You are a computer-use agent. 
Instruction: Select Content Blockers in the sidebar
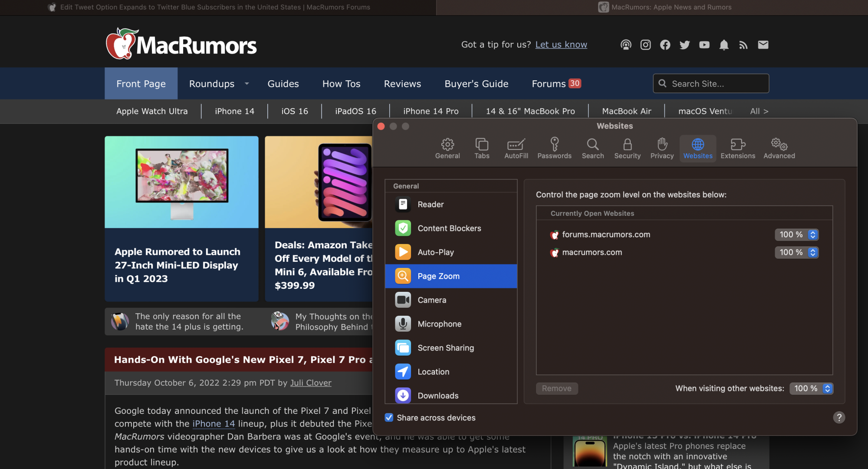click(449, 228)
